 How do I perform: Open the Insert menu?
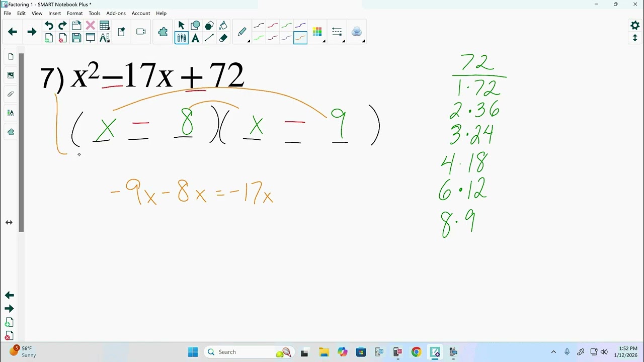click(x=54, y=13)
